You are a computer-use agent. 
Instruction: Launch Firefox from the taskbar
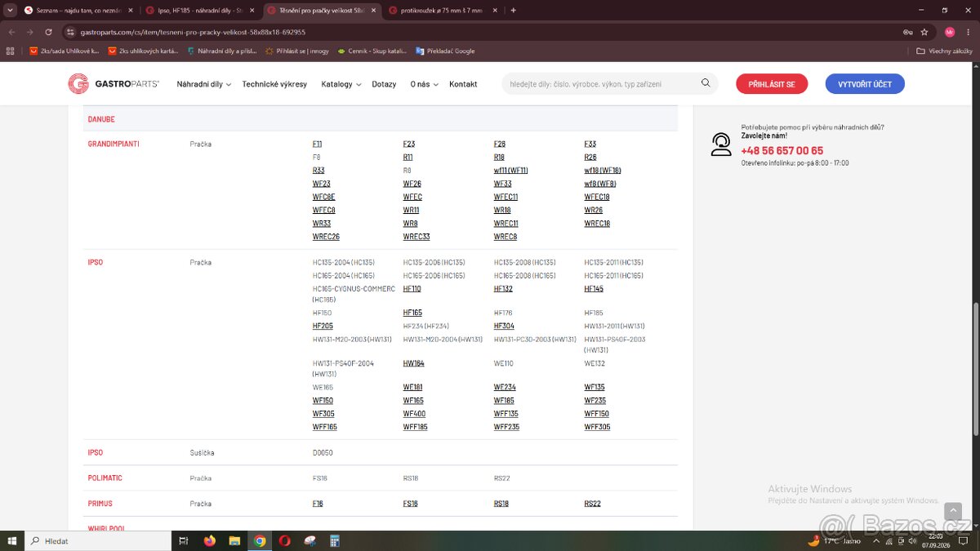(x=209, y=540)
